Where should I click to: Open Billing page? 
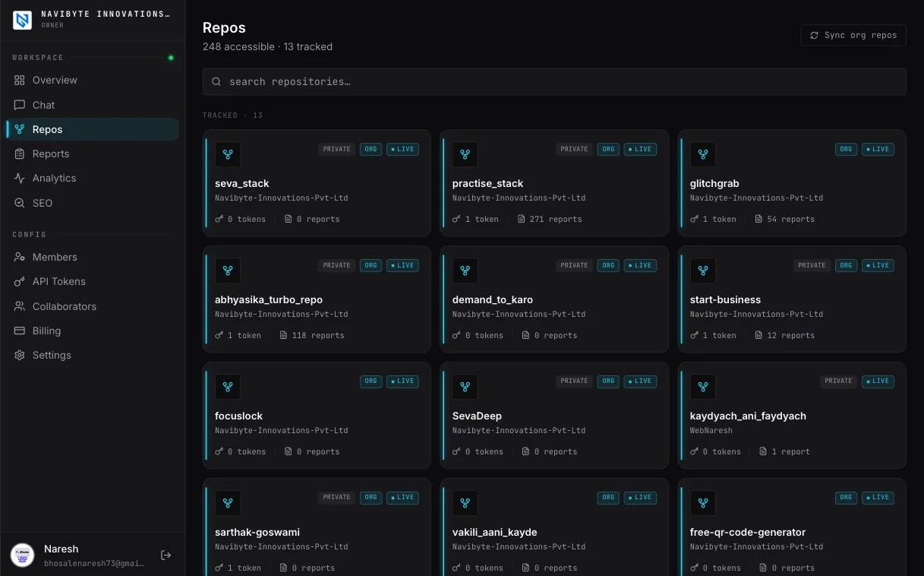click(92, 331)
